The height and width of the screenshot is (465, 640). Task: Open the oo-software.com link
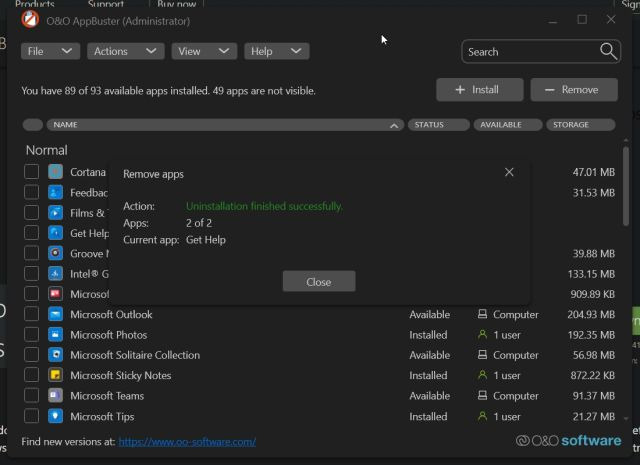(x=187, y=442)
